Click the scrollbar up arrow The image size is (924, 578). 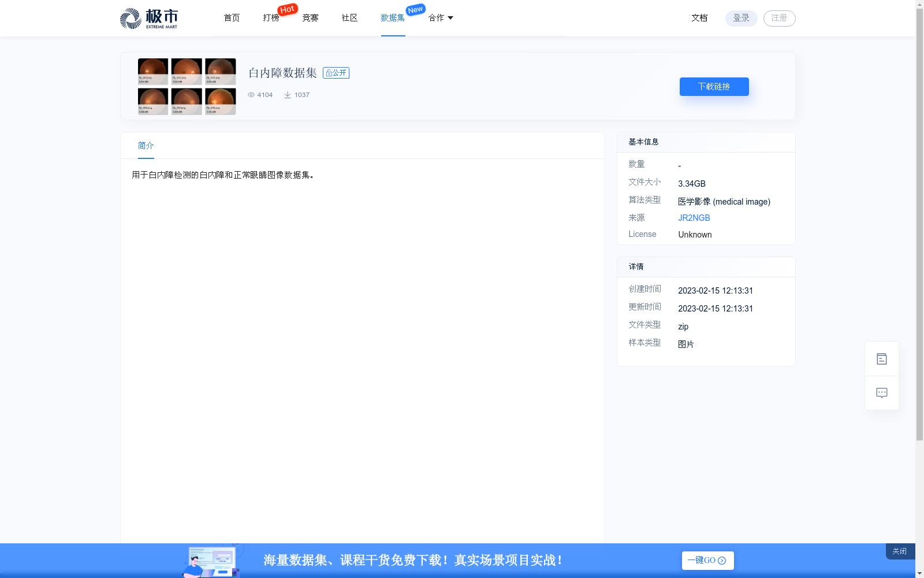(x=919, y=4)
